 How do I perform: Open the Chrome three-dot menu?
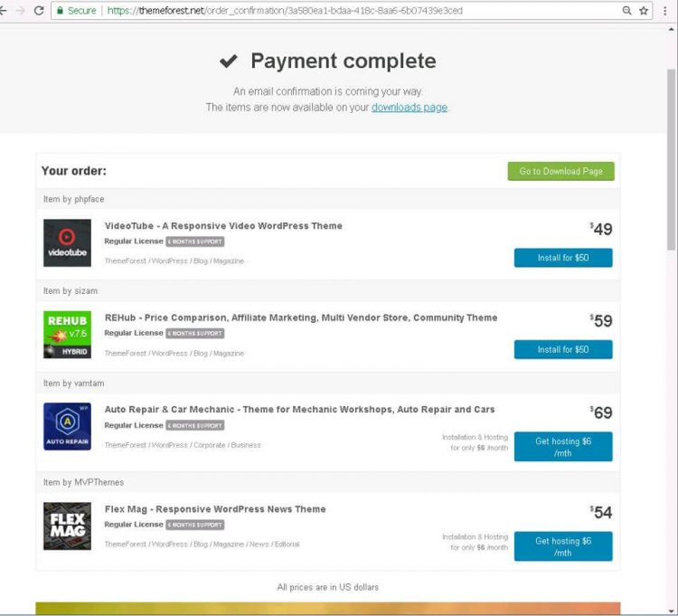(x=665, y=10)
